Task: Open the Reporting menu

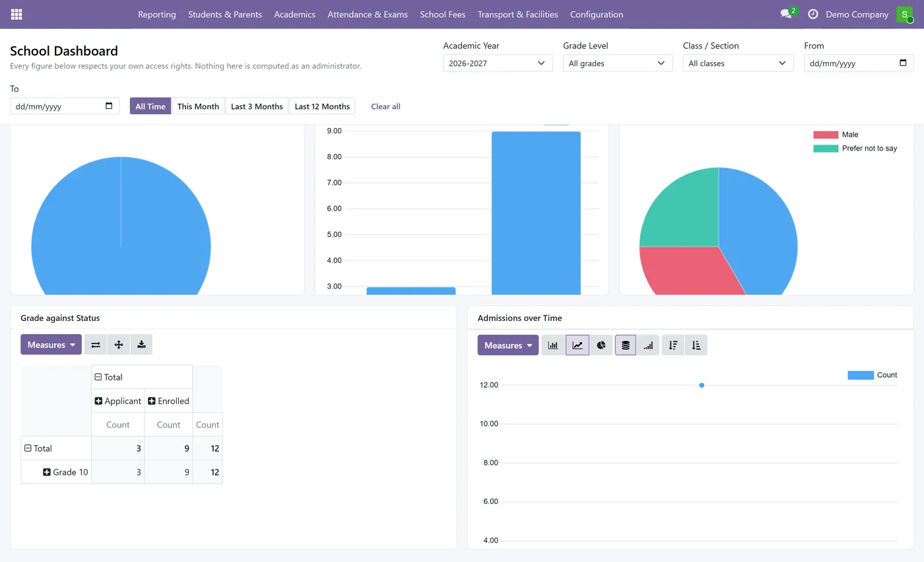Action: point(157,14)
